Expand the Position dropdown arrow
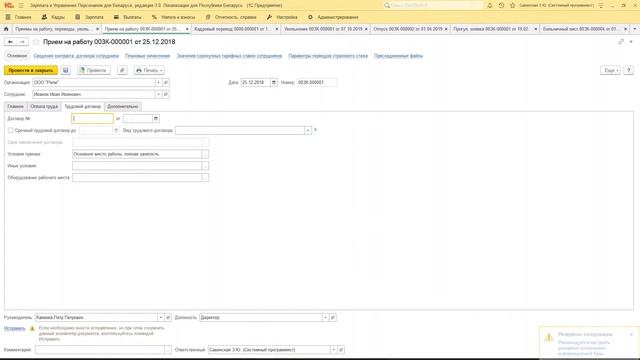Screen dimensions: 640x360 325,317
